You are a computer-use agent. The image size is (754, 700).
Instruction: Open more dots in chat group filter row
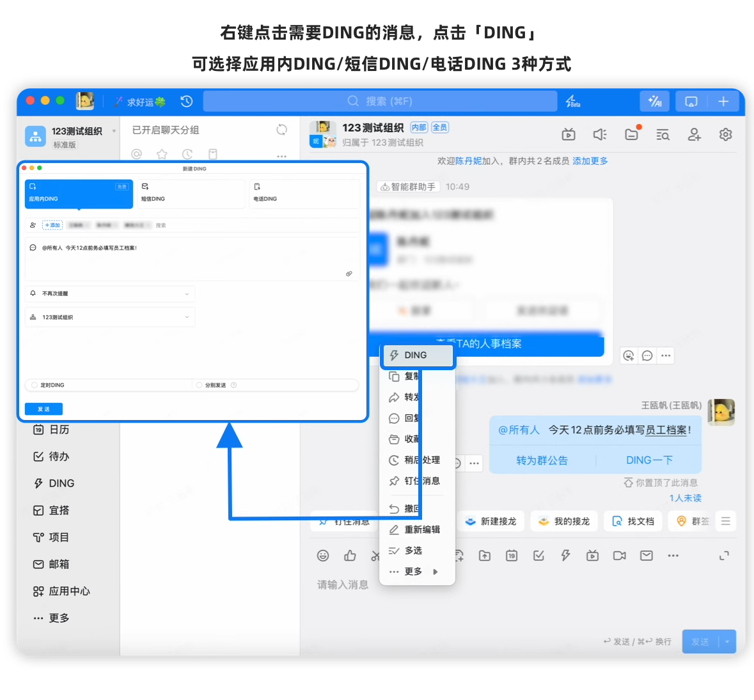(282, 156)
